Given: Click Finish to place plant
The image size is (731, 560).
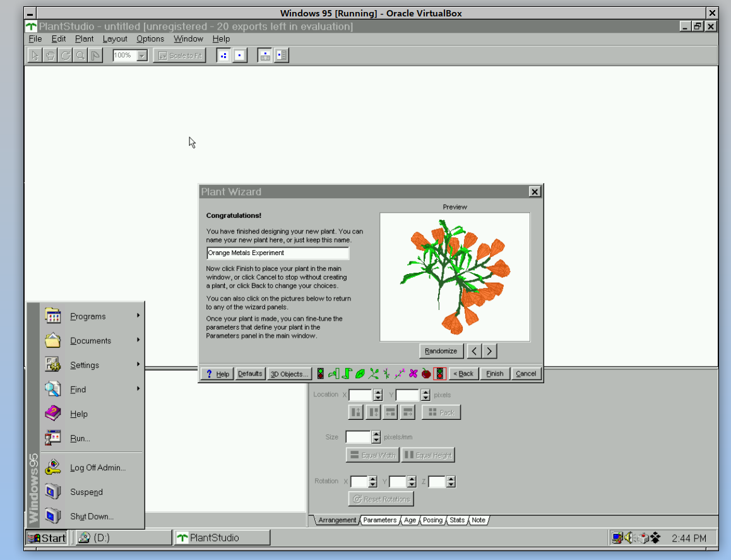Looking at the screenshot, I should coord(495,374).
